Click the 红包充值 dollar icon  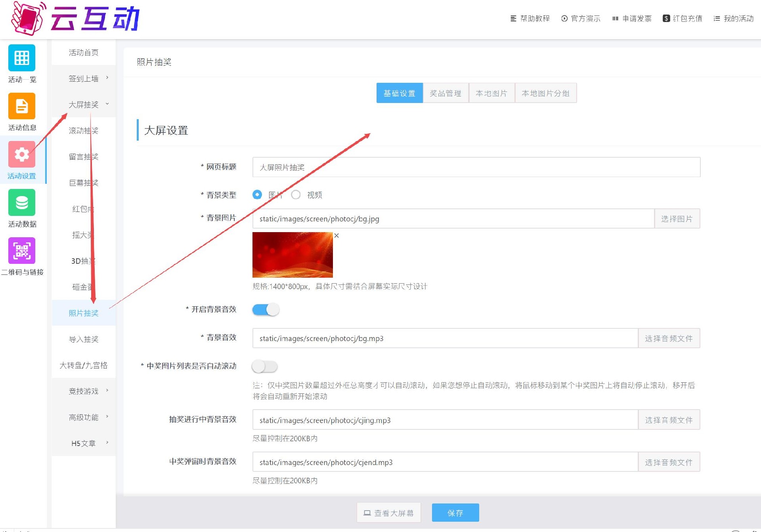click(666, 19)
